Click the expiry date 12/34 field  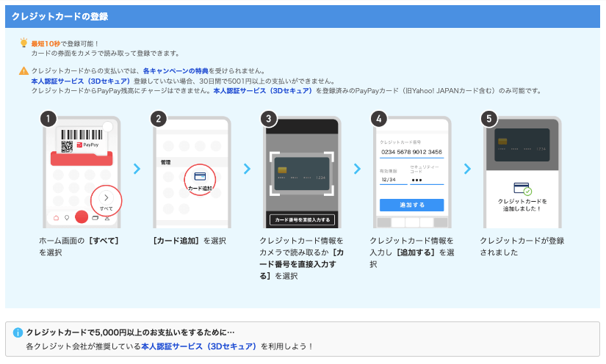click(392, 180)
